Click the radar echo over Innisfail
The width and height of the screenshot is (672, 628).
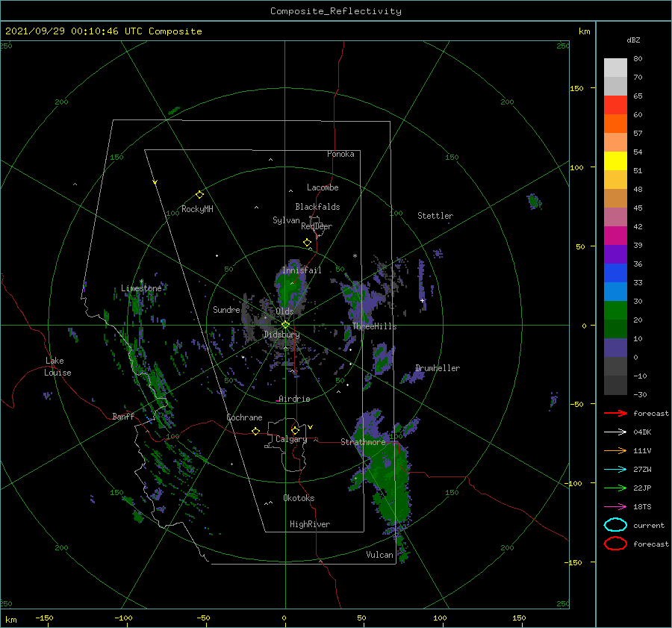tap(290, 284)
